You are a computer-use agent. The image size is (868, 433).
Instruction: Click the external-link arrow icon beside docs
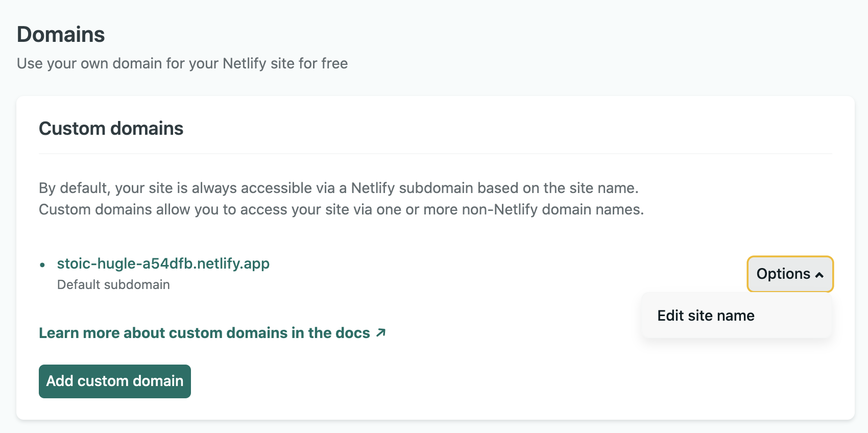(x=381, y=333)
